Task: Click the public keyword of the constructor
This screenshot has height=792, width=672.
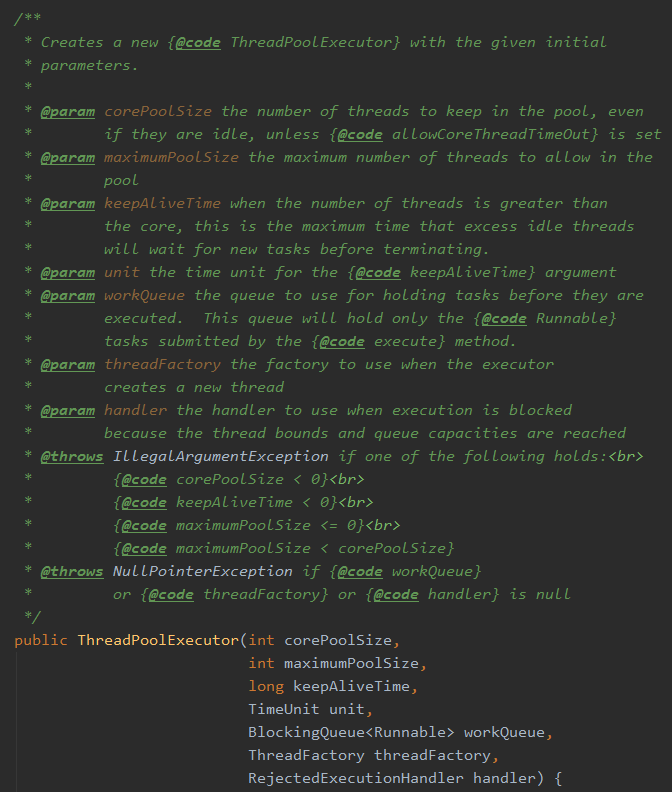Action: click(41, 640)
